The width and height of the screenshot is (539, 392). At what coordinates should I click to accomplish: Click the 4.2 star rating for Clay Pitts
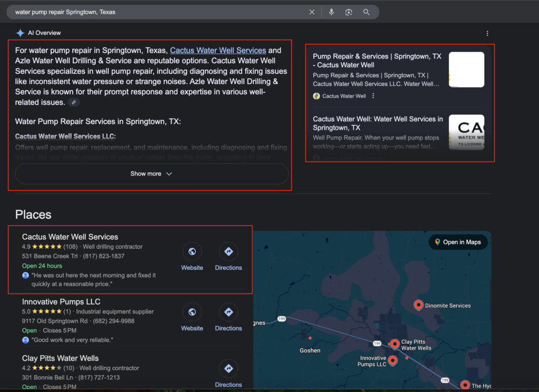pyautogui.click(x=48, y=368)
